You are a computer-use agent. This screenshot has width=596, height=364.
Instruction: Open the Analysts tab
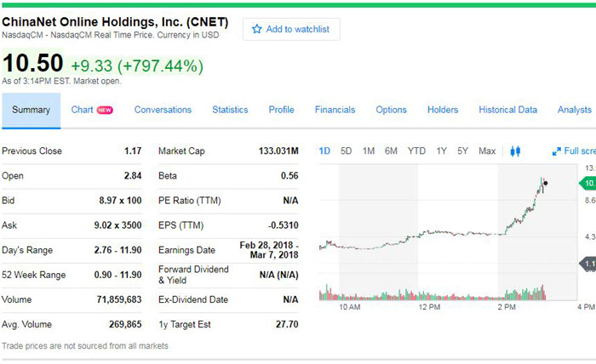tap(575, 110)
